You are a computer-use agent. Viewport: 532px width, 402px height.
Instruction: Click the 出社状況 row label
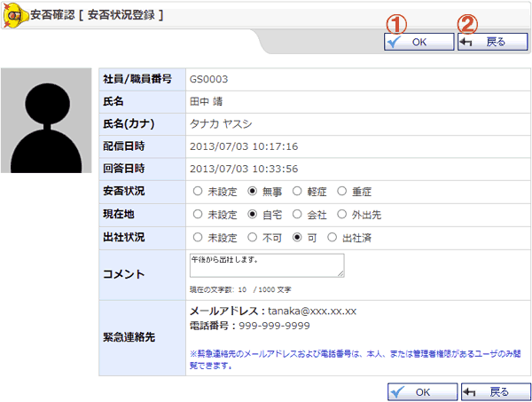[x=124, y=237]
